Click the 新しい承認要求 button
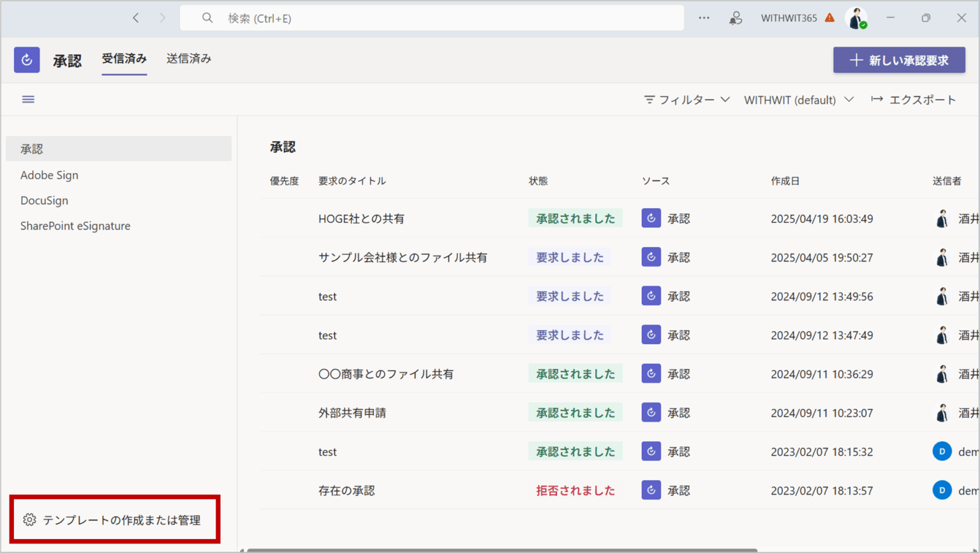Viewport: 980px width, 553px height. pos(899,59)
